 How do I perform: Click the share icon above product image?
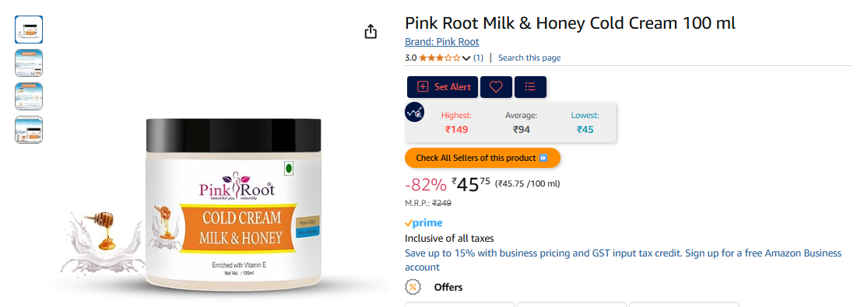(371, 32)
